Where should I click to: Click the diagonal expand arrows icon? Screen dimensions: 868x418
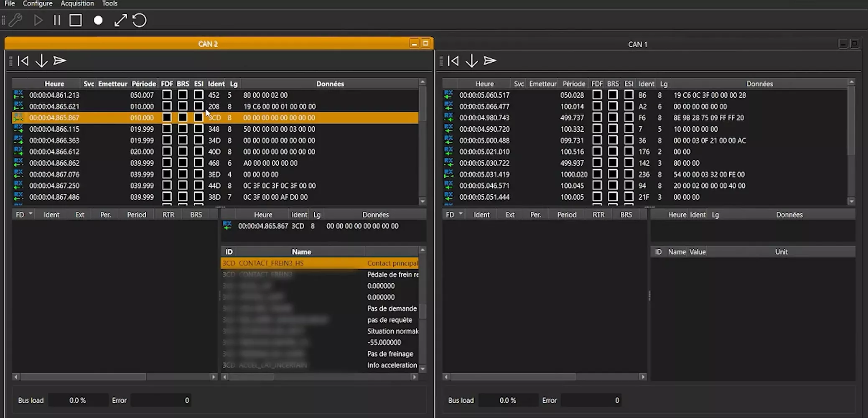(120, 20)
